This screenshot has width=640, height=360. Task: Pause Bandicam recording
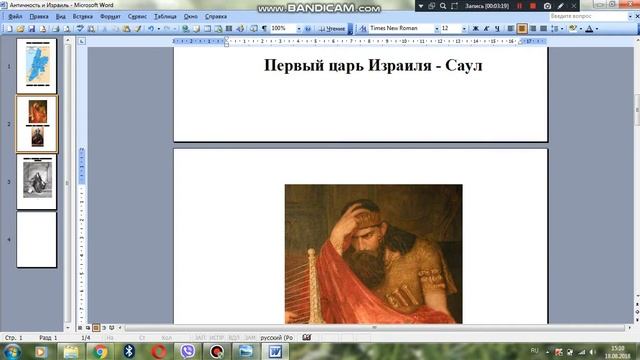(520, 6)
